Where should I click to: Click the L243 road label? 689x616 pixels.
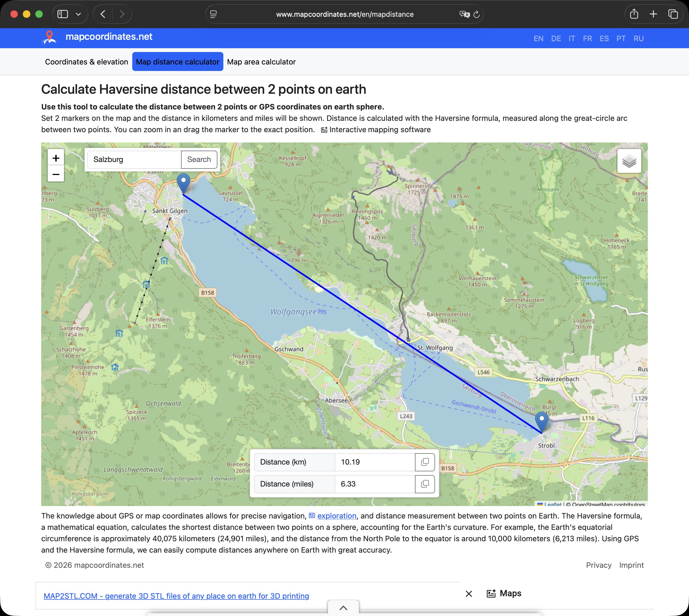click(x=405, y=416)
